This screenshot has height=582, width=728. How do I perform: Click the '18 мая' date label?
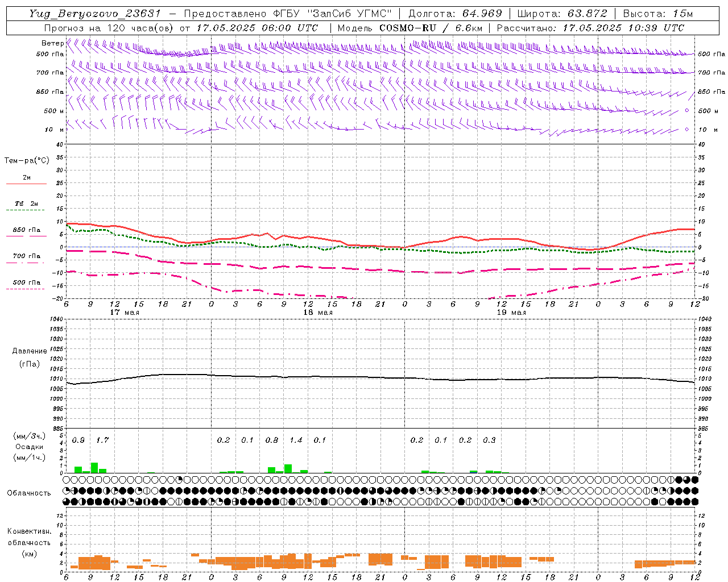318,313
